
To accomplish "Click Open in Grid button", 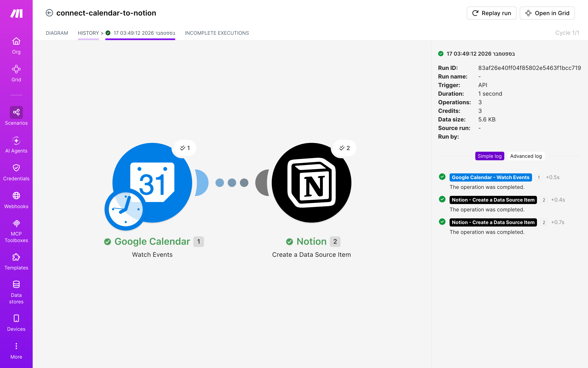I will pos(547,13).
